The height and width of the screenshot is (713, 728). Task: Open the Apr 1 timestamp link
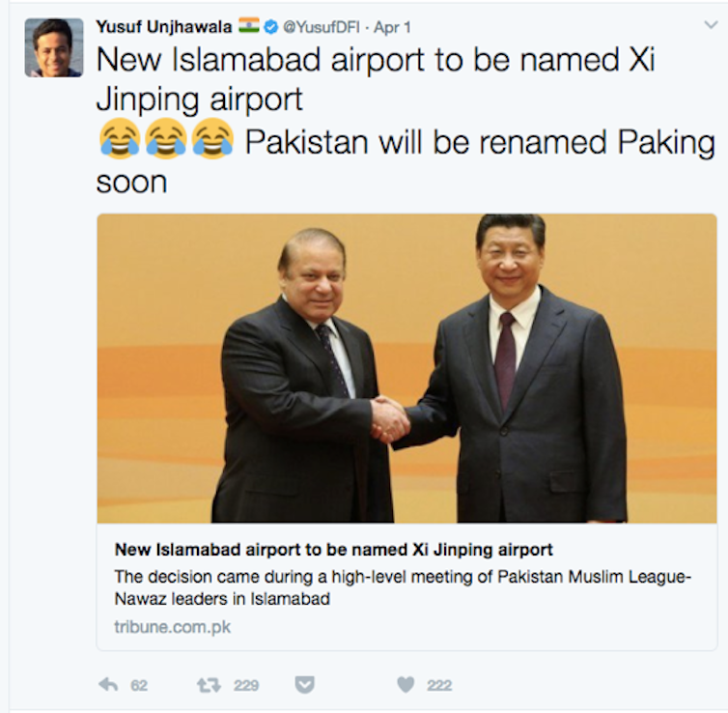(392, 27)
